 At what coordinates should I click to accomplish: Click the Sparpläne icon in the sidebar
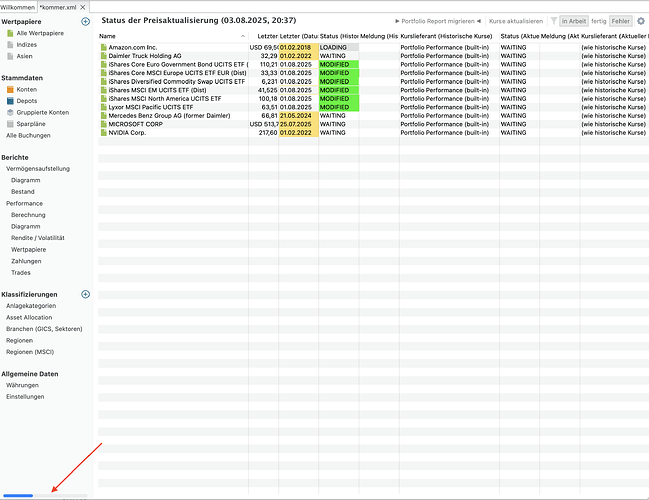(x=10, y=123)
